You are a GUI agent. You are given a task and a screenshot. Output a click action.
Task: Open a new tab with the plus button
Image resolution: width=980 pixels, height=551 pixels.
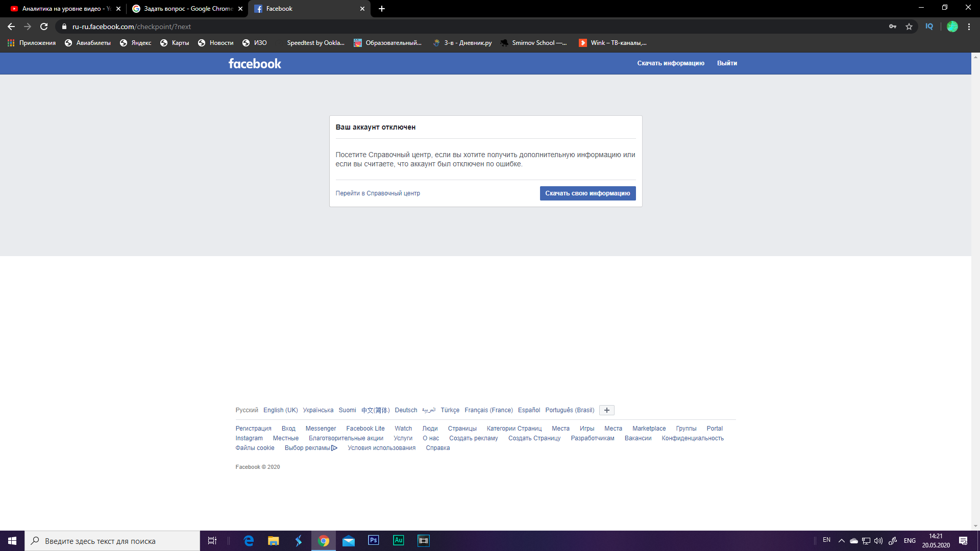tap(382, 9)
